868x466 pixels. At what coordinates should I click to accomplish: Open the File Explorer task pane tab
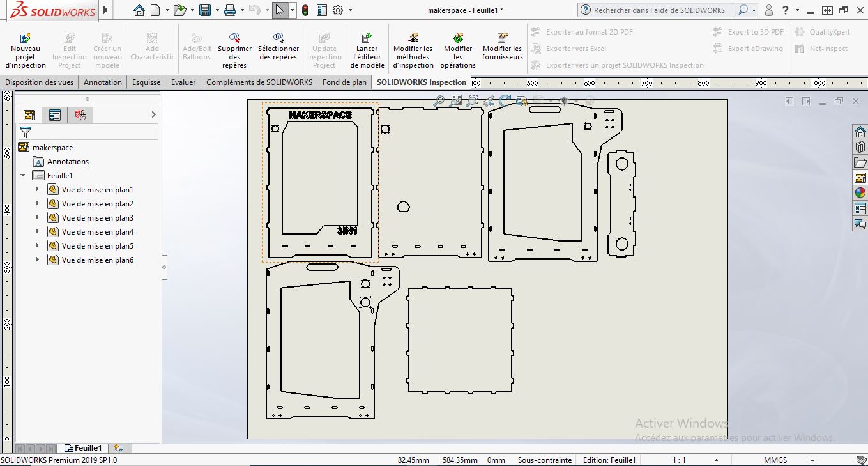(860, 162)
